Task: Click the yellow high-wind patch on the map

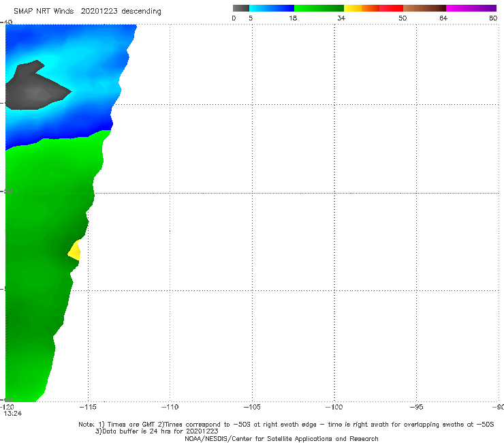Action: point(75,251)
